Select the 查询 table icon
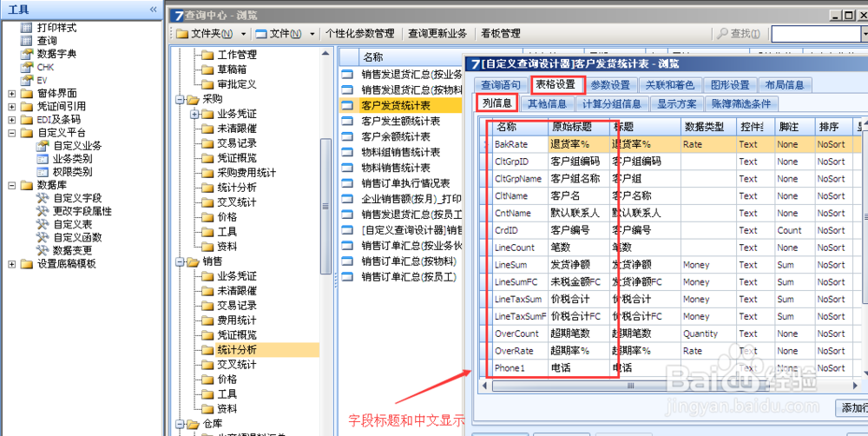The width and height of the screenshot is (868, 436). tap(26, 41)
